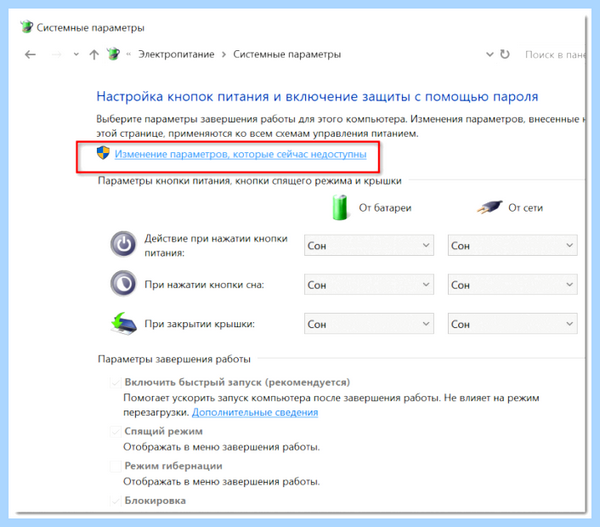Toggle Спящий режим checkbox
This screenshot has height=527, width=600.
click(116, 432)
